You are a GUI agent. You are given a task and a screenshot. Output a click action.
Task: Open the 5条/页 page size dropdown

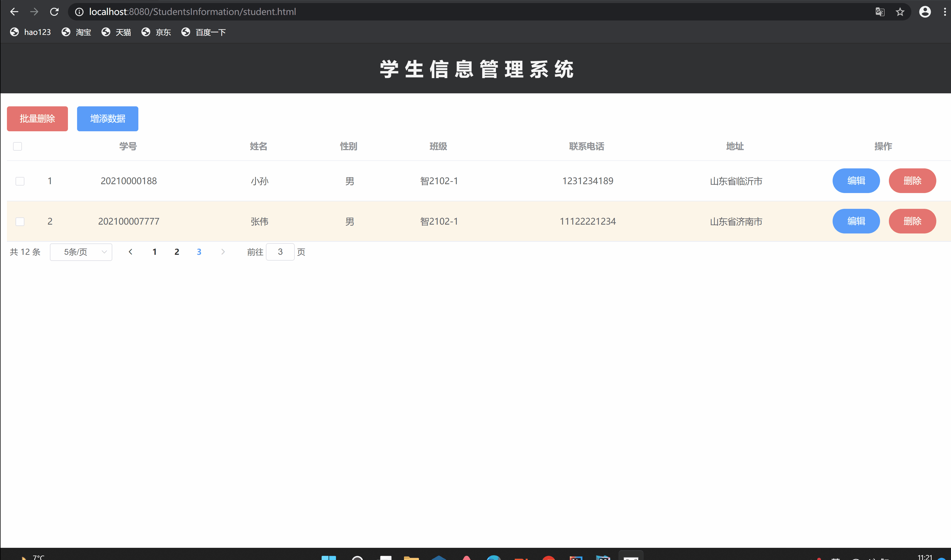81,252
